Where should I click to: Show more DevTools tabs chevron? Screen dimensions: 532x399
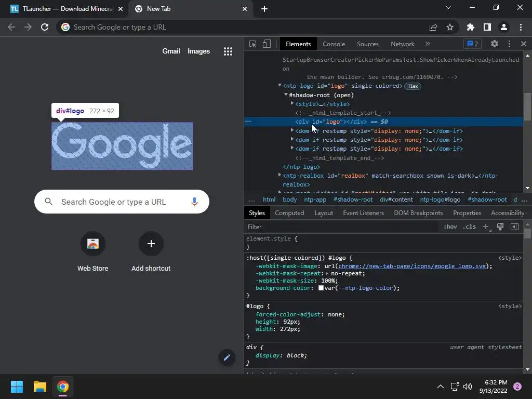coord(428,44)
